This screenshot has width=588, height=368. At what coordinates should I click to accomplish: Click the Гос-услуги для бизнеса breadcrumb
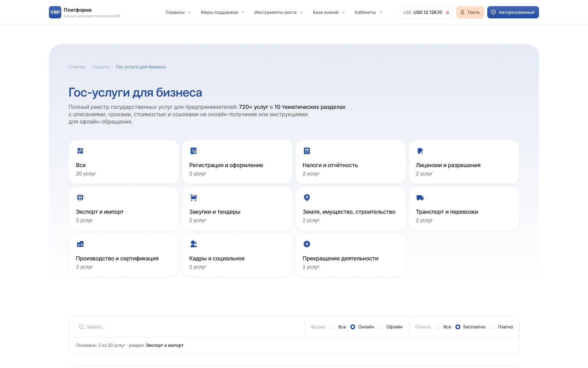tap(140, 67)
